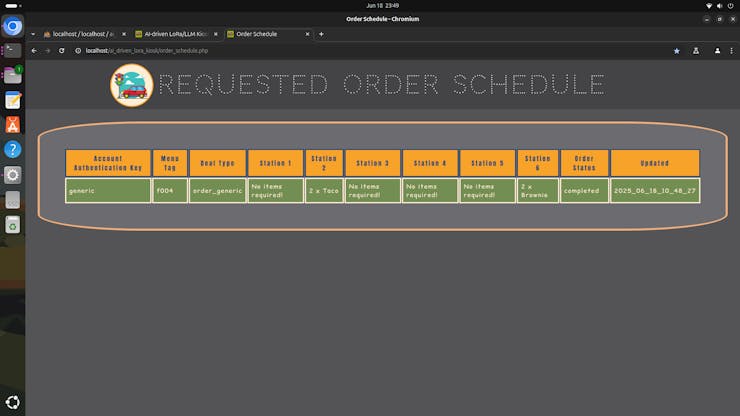Switch to the localhost phpMyAdmin tab

pyautogui.click(x=80, y=34)
